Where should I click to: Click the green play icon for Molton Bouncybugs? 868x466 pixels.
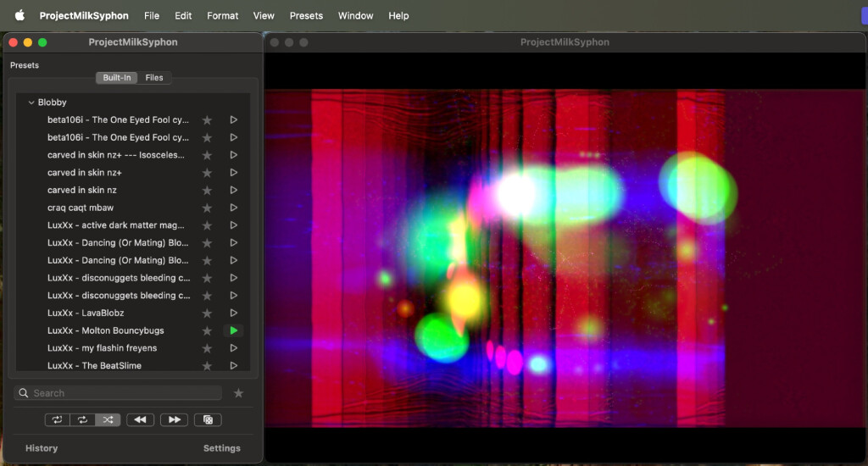tap(233, 330)
